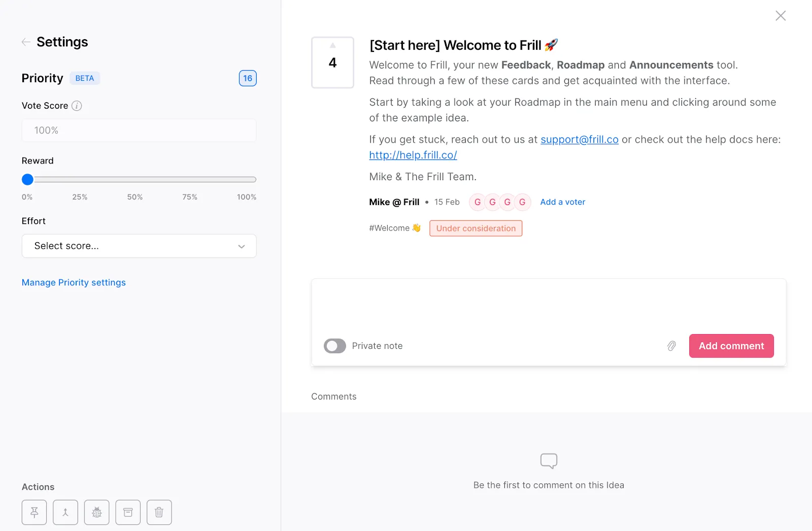The height and width of the screenshot is (531, 812).
Task: Archive the idea using the archive icon
Action: click(128, 512)
